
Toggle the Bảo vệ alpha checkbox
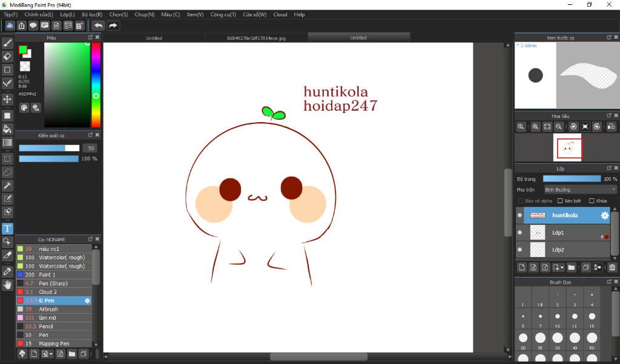520,201
